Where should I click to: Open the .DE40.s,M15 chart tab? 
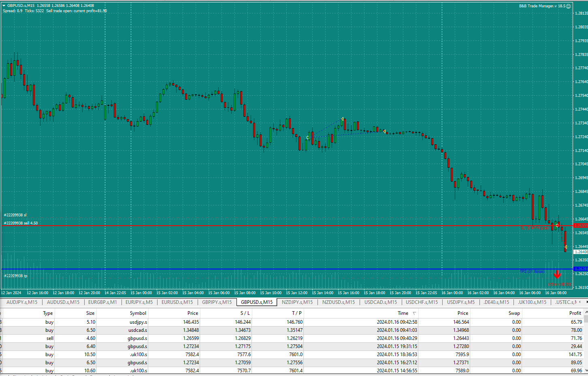(496, 302)
